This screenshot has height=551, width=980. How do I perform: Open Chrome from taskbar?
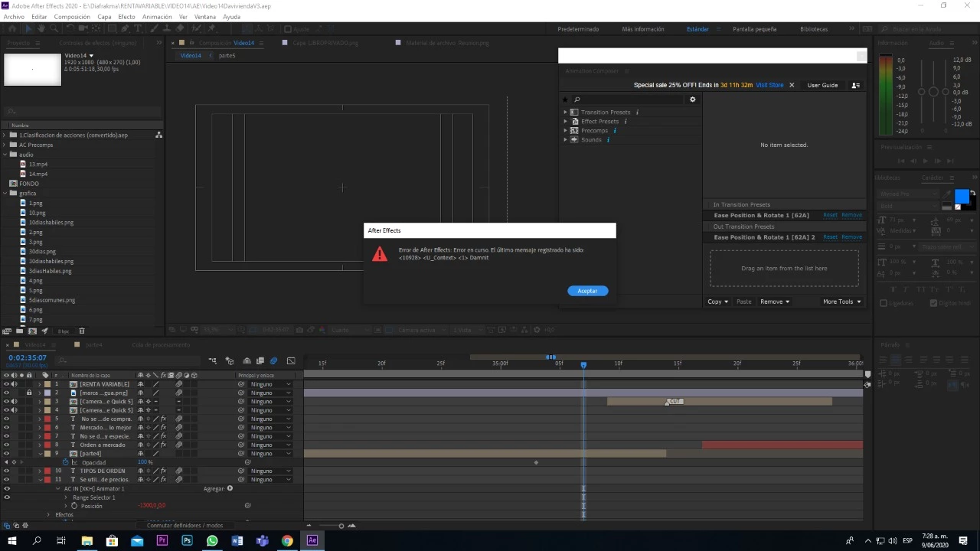287,540
